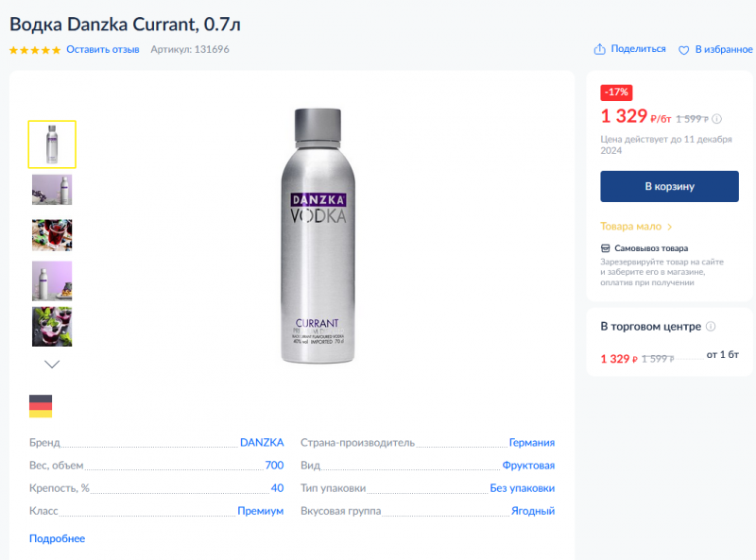The height and width of the screenshot is (560, 756).
Task: Open the DANZKA brand link
Action: coord(262,442)
